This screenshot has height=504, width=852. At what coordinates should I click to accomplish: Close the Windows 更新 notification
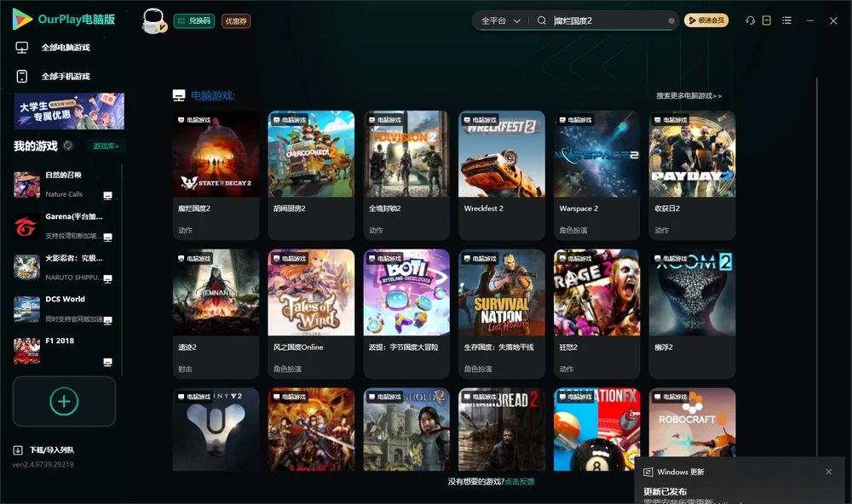pyautogui.click(x=829, y=472)
